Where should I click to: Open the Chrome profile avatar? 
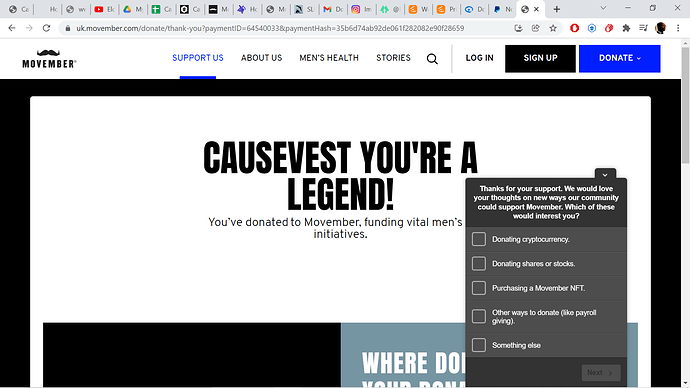661,28
